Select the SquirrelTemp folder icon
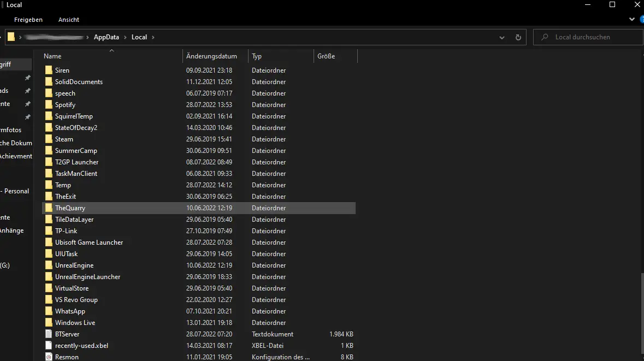 pos(49,116)
